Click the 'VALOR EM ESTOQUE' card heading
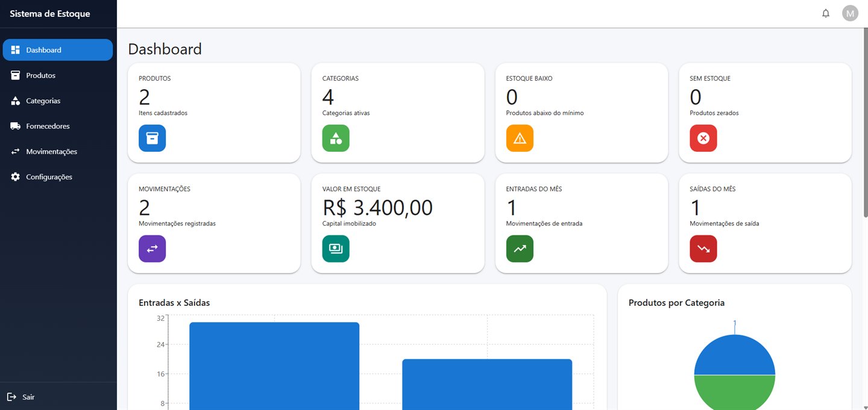Viewport: 868px width, 410px height. point(351,189)
